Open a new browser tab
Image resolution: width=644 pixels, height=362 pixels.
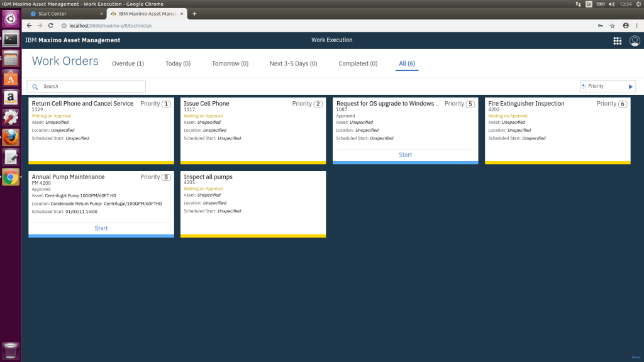[194, 14]
